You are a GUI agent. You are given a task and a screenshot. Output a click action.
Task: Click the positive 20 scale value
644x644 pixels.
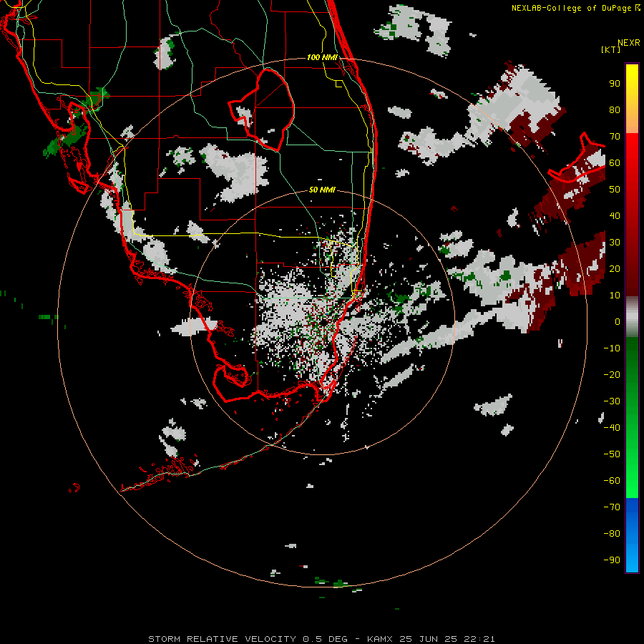615,268
